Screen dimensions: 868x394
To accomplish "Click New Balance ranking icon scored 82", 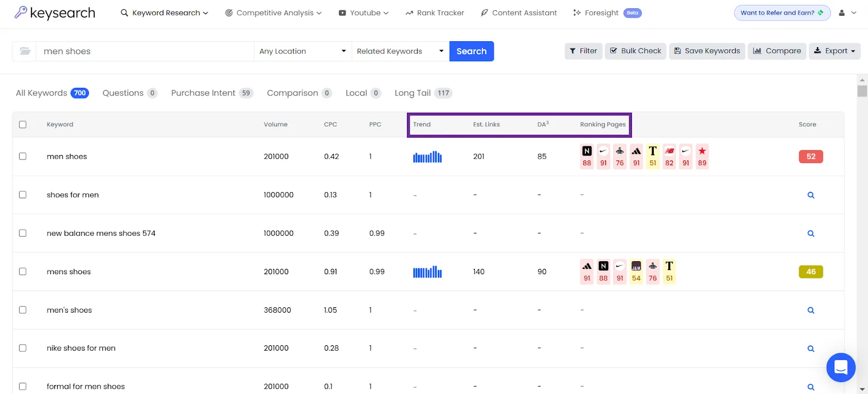I will 669,156.
